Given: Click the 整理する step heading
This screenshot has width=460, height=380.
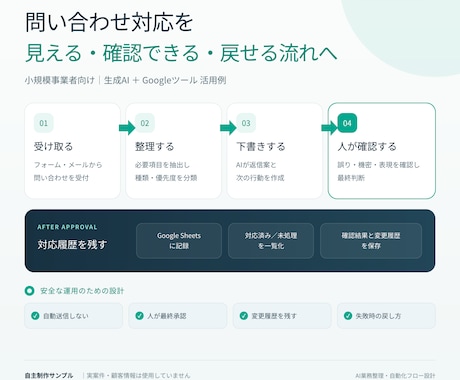Looking at the screenshot, I should pos(155,146).
